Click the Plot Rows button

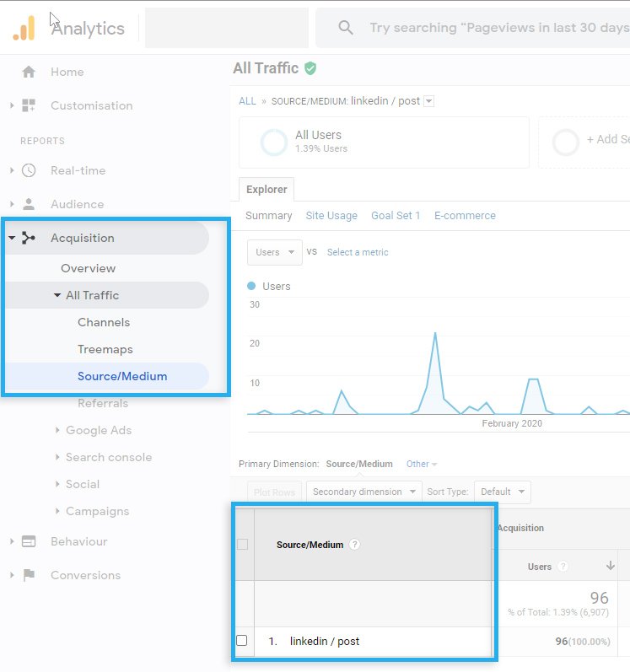[274, 492]
